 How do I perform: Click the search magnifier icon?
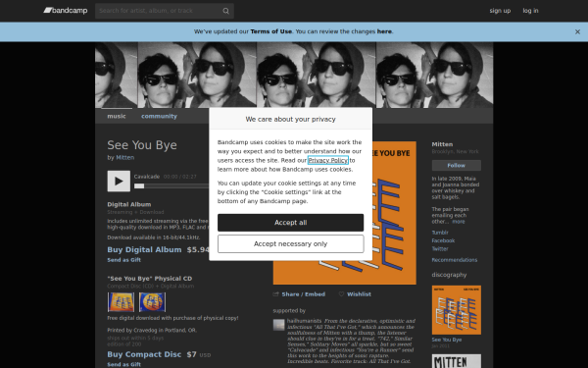click(x=225, y=11)
